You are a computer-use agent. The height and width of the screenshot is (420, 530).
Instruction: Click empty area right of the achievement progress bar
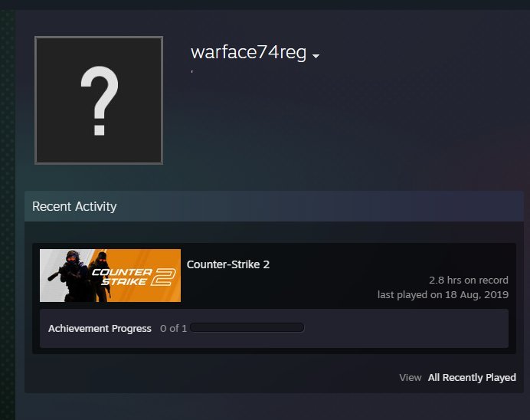[x=406, y=328]
